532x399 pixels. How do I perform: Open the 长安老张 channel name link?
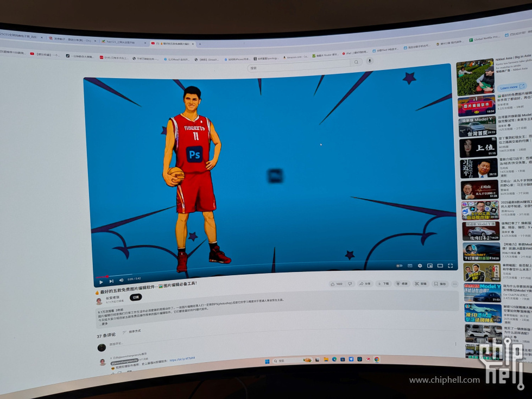[113, 298]
